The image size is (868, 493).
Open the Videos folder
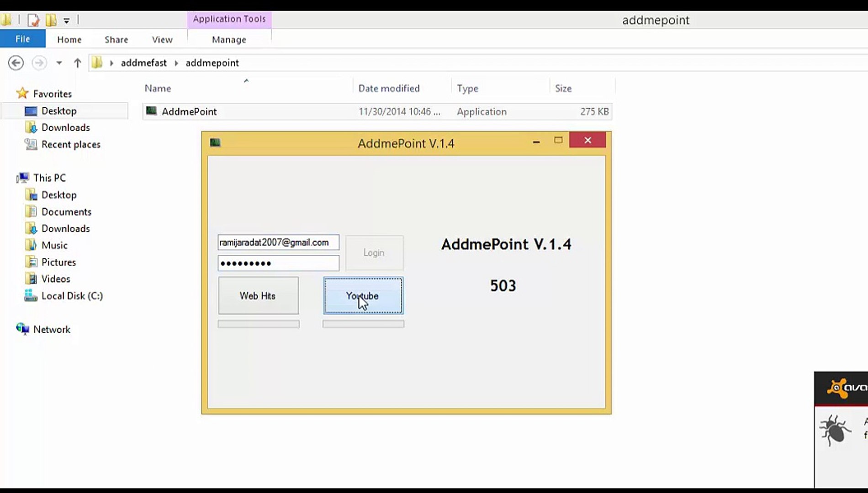coord(56,279)
